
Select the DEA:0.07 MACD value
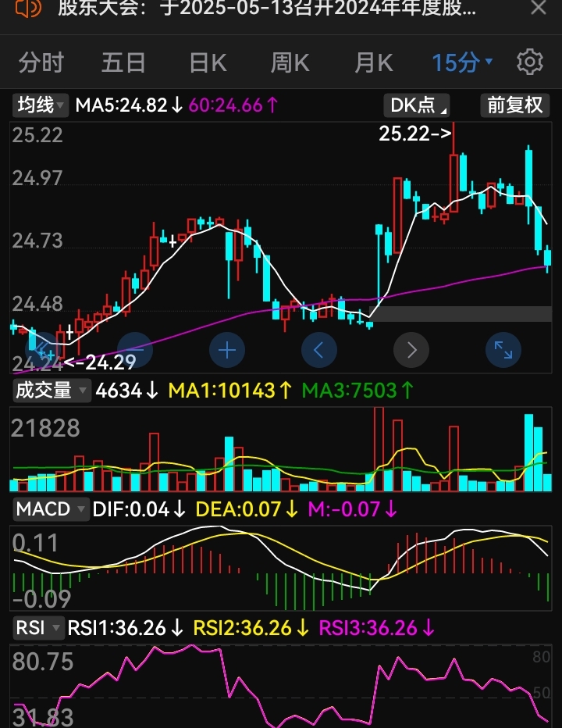pos(247,509)
